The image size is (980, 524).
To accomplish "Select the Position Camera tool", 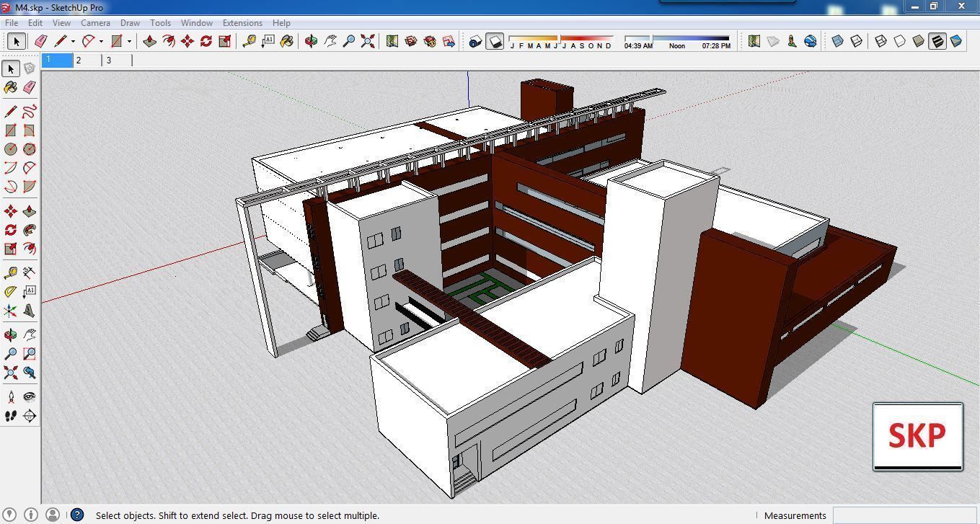I will click(x=11, y=397).
